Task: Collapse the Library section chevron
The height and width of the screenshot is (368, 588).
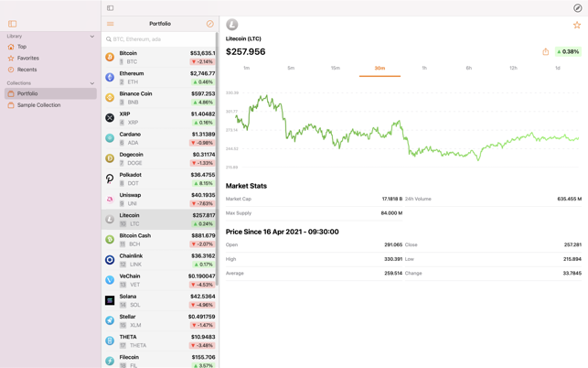Action: [x=91, y=37]
